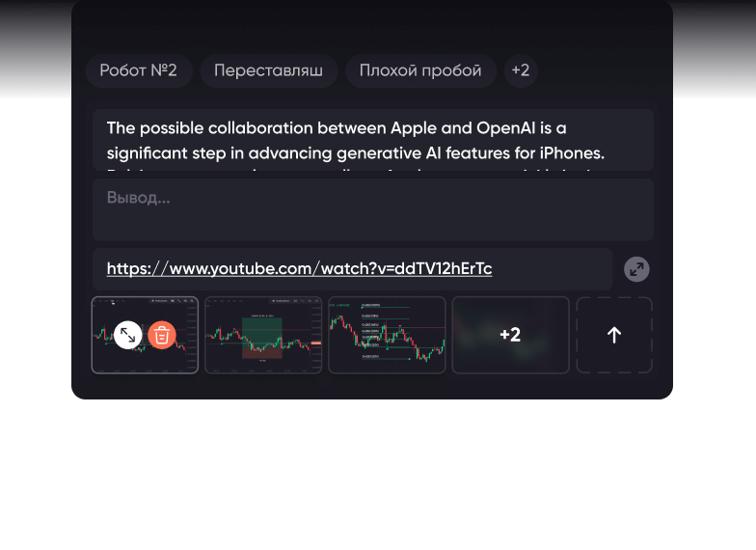This screenshot has height=550, width=756.
Task: Show the +2 hidden tags
Action: (521, 70)
